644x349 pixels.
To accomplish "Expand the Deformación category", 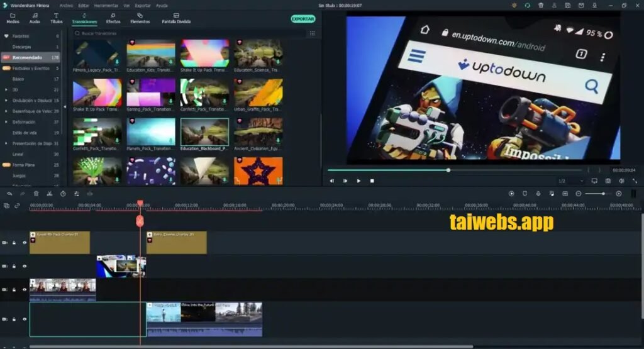I will click(x=6, y=122).
